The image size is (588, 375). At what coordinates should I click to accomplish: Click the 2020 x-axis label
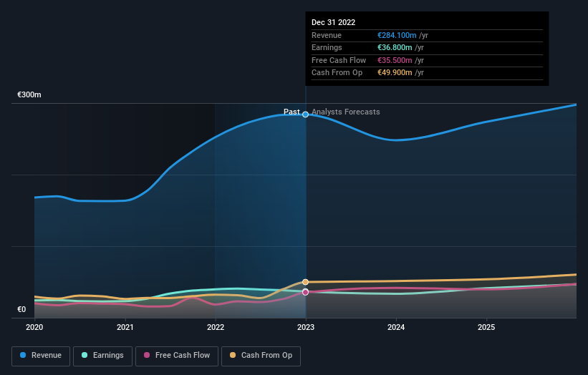pyautogui.click(x=34, y=328)
